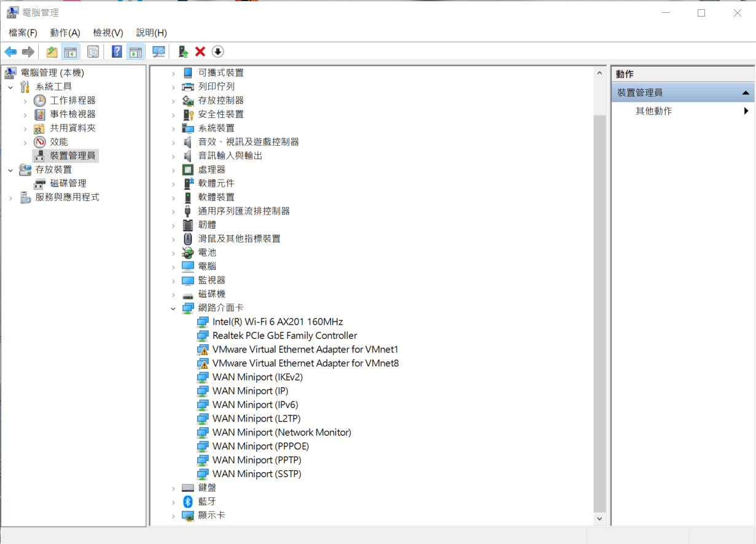Open the 動作(A) menu
756x544 pixels.
coord(65,33)
